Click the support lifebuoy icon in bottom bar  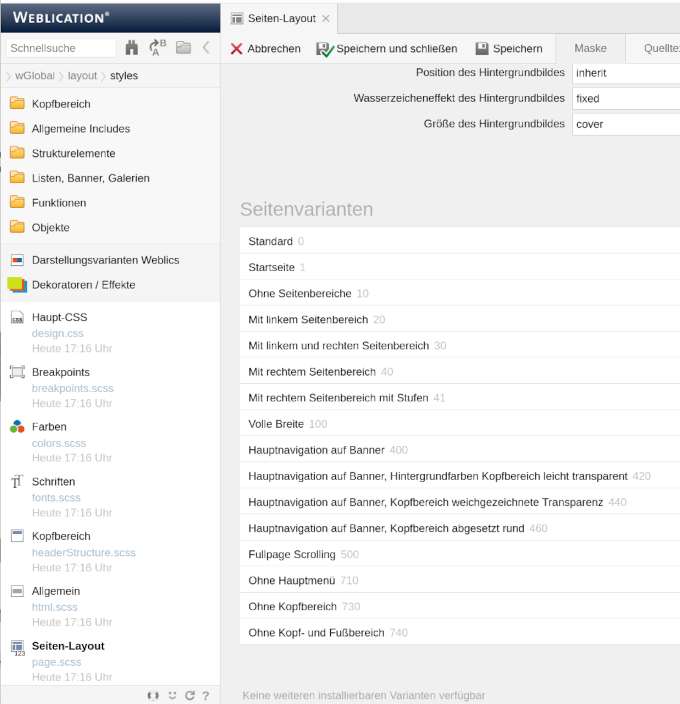click(x=154, y=695)
